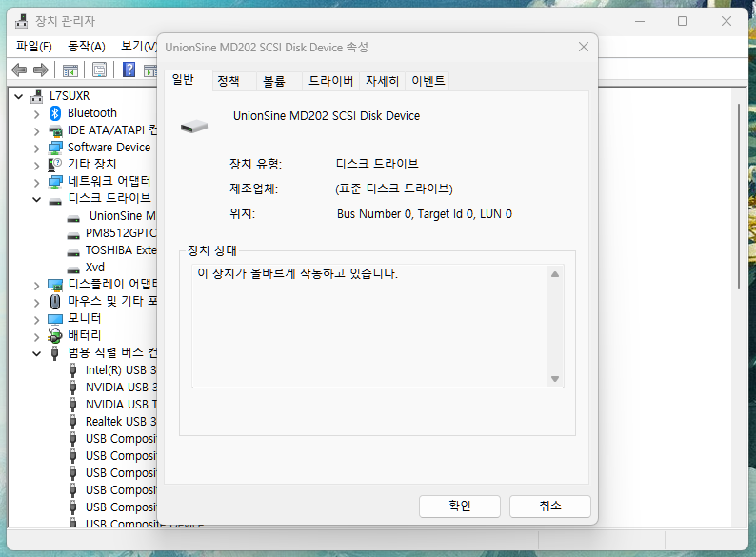
Task: Switch to the 자세히 tab
Action: click(383, 81)
